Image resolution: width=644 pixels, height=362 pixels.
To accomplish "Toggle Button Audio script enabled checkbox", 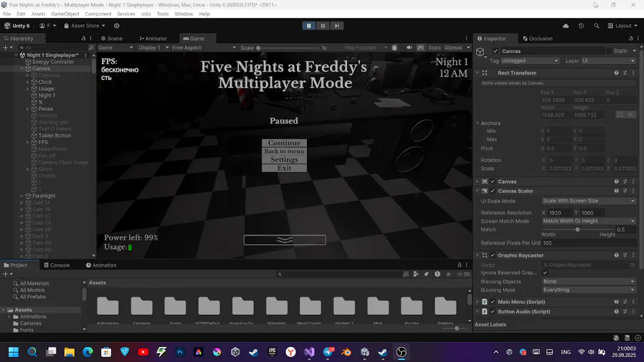I will [492, 311].
